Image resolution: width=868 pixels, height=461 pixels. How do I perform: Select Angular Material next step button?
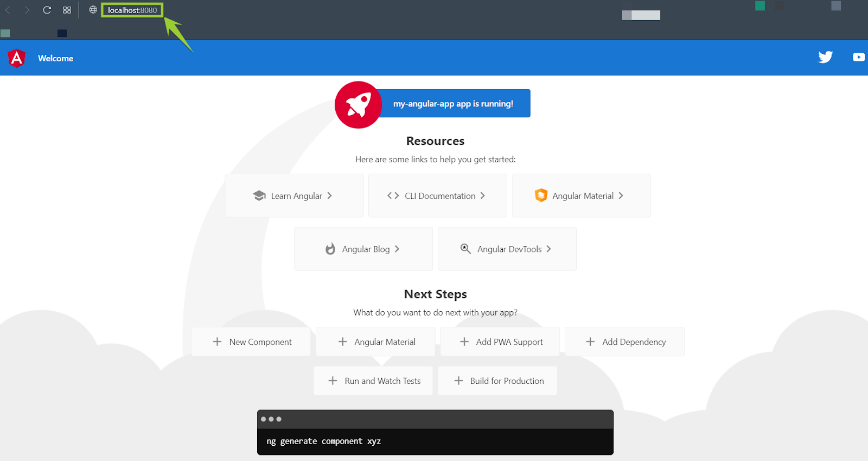tap(375, 342)
